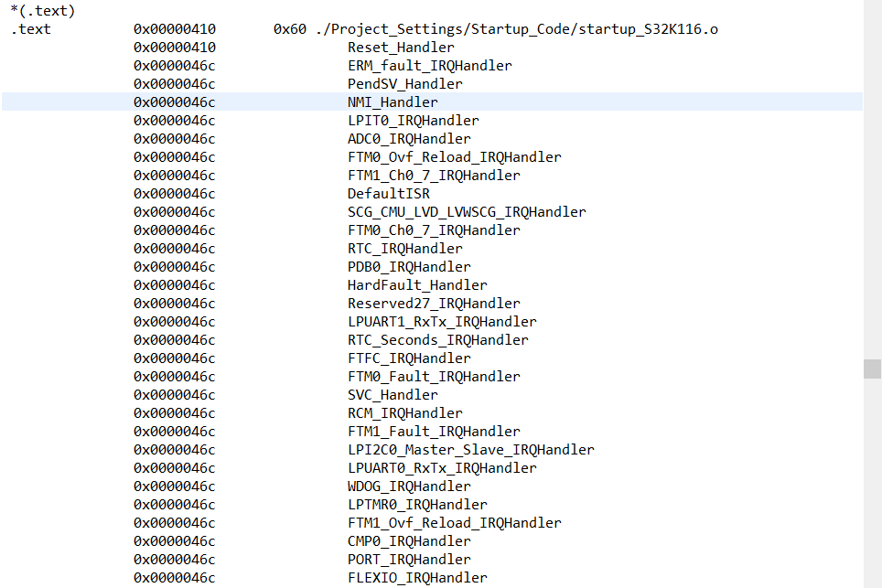Select the RCM_IRQHandler symbol
Viewport: 882px width, 588px height.
(x=405, y=413)
